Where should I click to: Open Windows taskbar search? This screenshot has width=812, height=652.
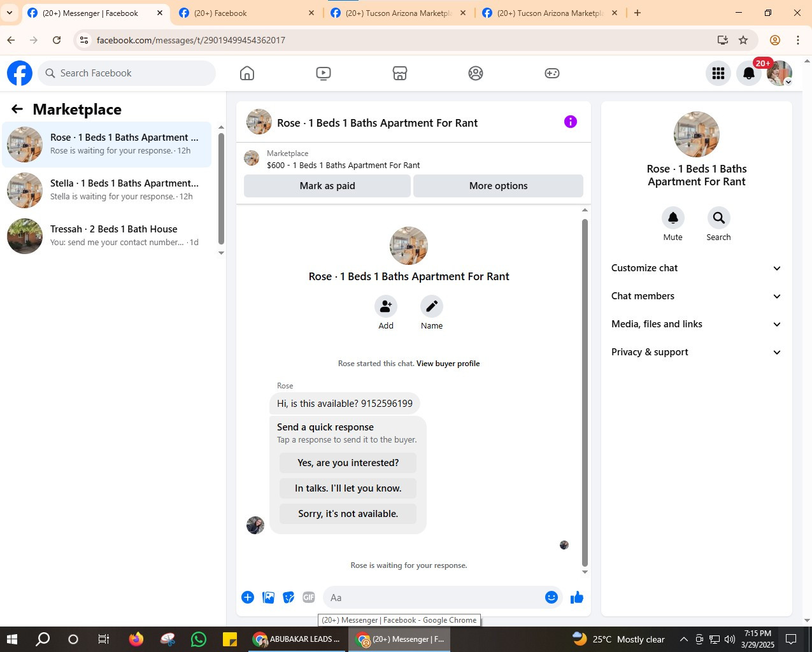pyautogui.click(x=43, y=639)
